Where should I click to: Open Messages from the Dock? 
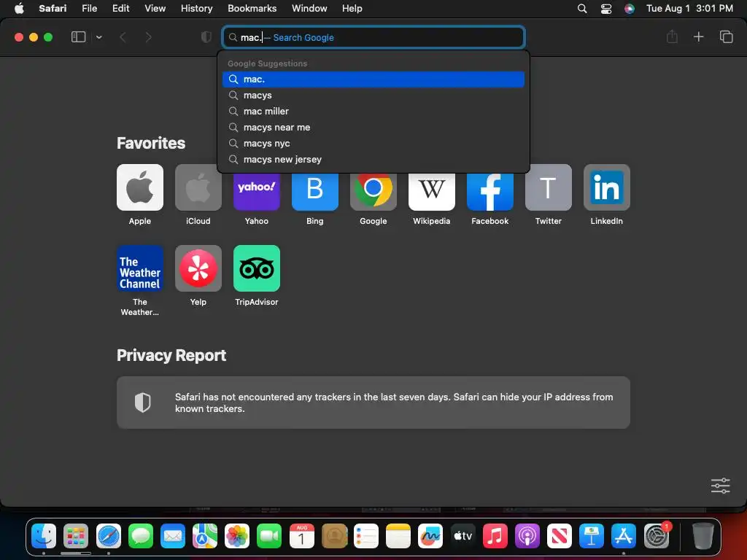[141, 536]
